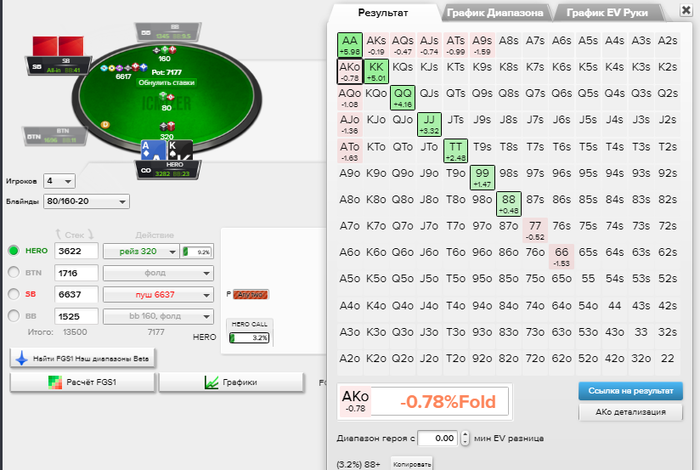Click the Копировать button
Screen dimensions: 700x470
coord(412,464)
